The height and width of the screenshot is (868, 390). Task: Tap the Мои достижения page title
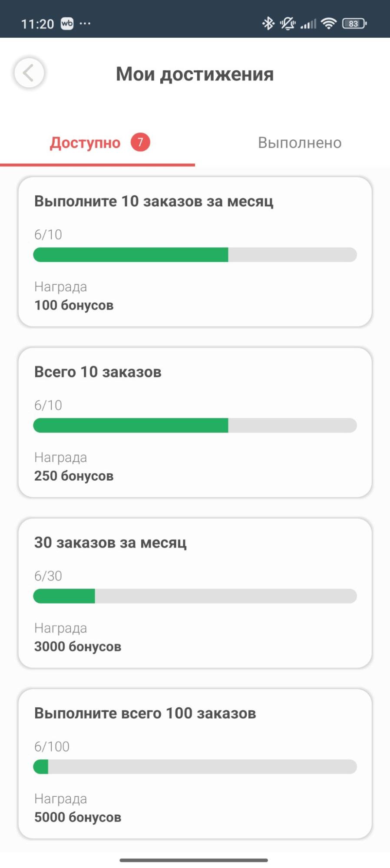195,74
